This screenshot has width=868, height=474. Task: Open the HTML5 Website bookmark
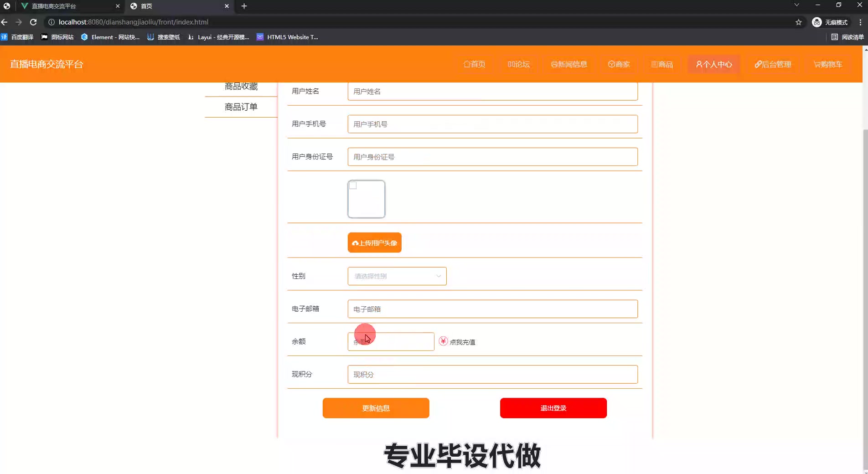[287, 37]
